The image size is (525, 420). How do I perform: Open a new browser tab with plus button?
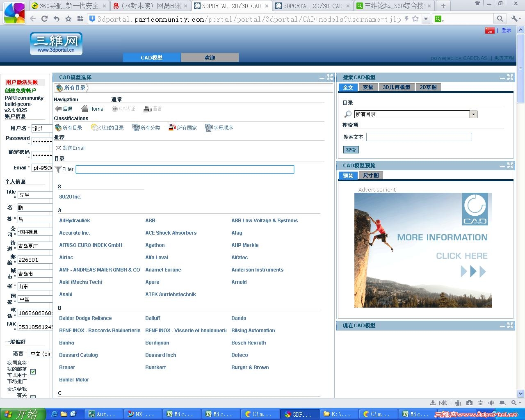[443, 6]
